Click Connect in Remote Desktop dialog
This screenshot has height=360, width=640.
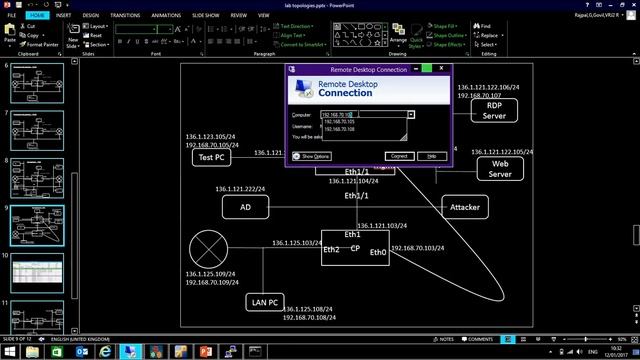pyautogui.click(x=399, y=156)
